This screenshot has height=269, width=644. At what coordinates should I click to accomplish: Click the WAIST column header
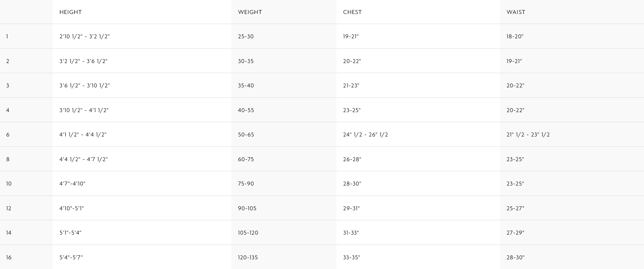[x=516, y=12]
